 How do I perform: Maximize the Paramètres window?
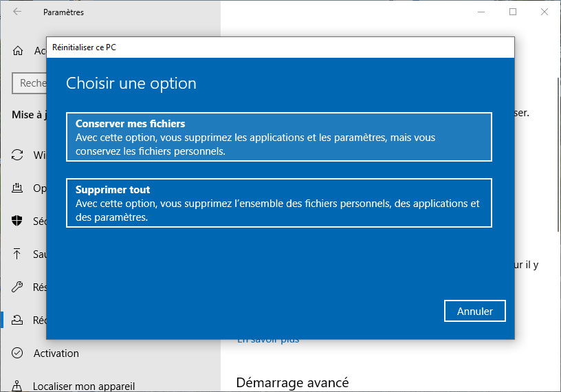click(513, 12)
